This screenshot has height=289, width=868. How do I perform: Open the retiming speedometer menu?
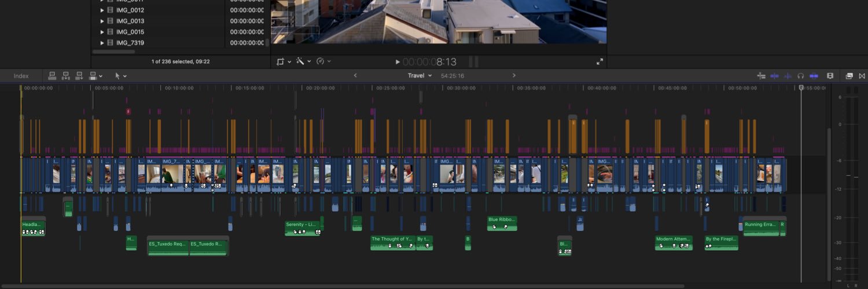coord(323,61)
